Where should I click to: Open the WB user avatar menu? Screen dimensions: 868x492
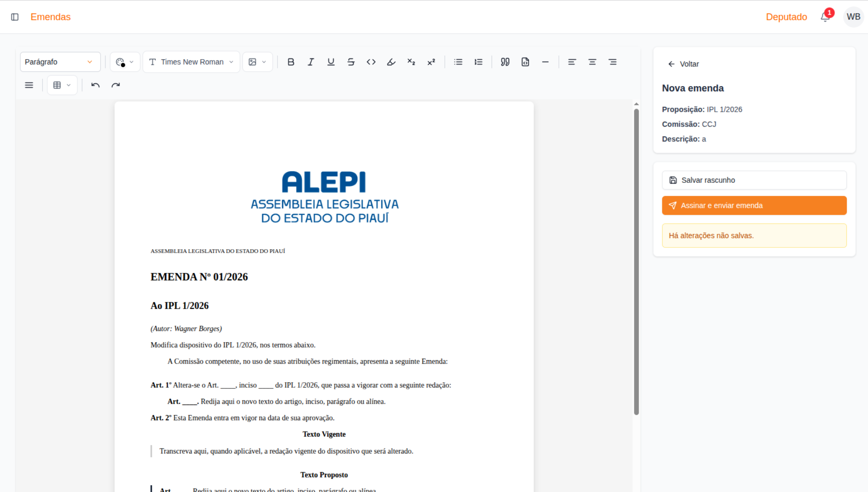click(853, 17)
